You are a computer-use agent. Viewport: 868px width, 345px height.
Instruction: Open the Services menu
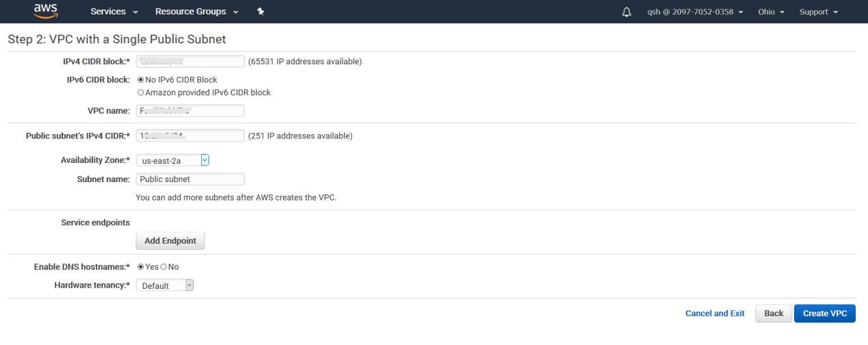114,12
